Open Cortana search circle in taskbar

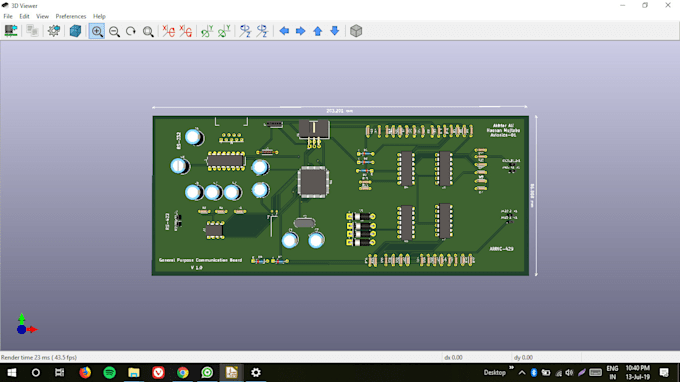pos(36,372)
